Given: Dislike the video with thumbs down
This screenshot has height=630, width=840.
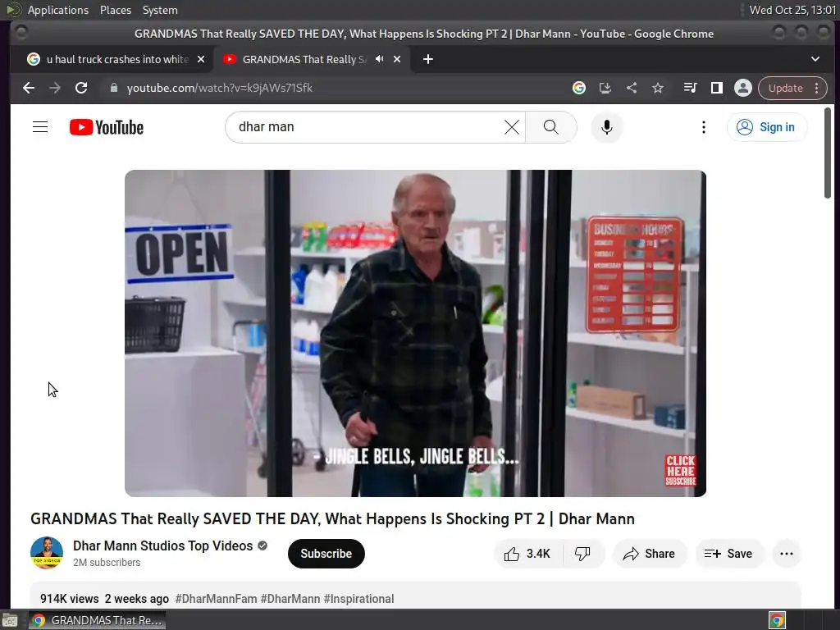Looking at the screenshot, I should (x=583, y=554).
